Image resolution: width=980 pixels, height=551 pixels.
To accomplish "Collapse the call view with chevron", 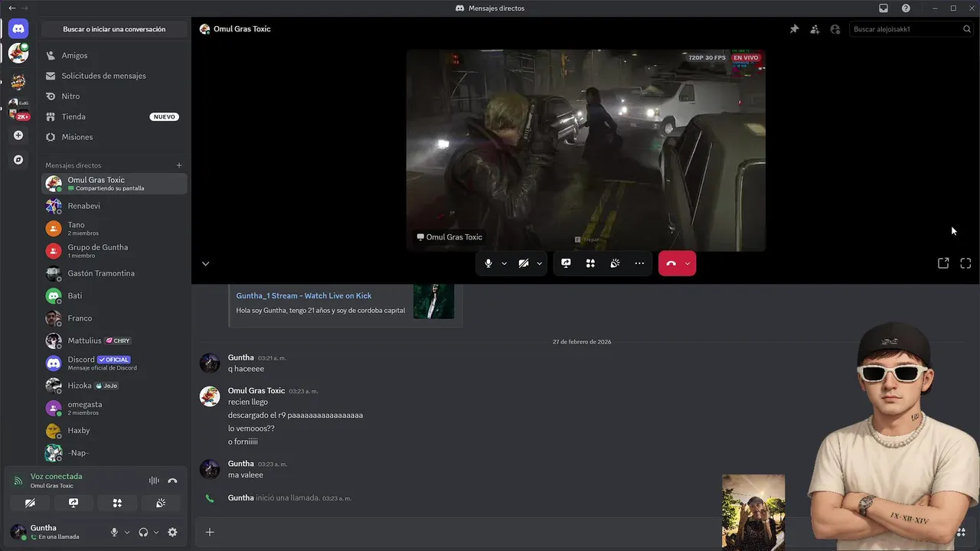I will click(x=205, y=263).
